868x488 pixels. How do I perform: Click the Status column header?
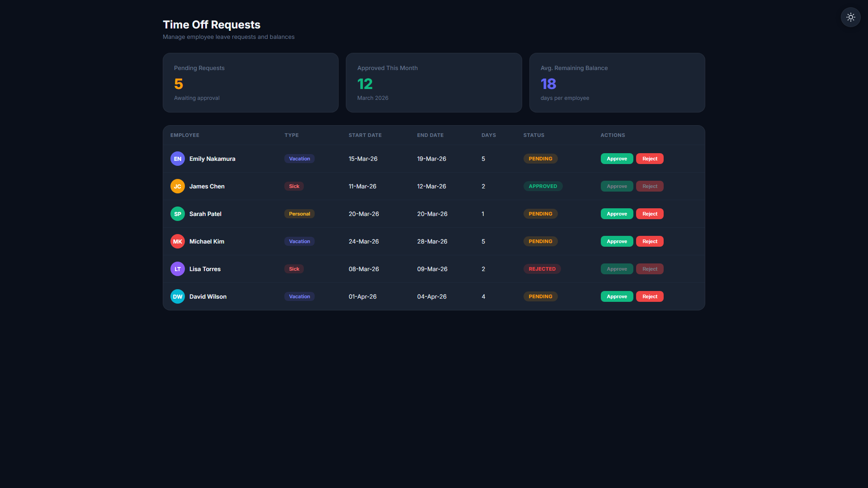coord(533,135)
